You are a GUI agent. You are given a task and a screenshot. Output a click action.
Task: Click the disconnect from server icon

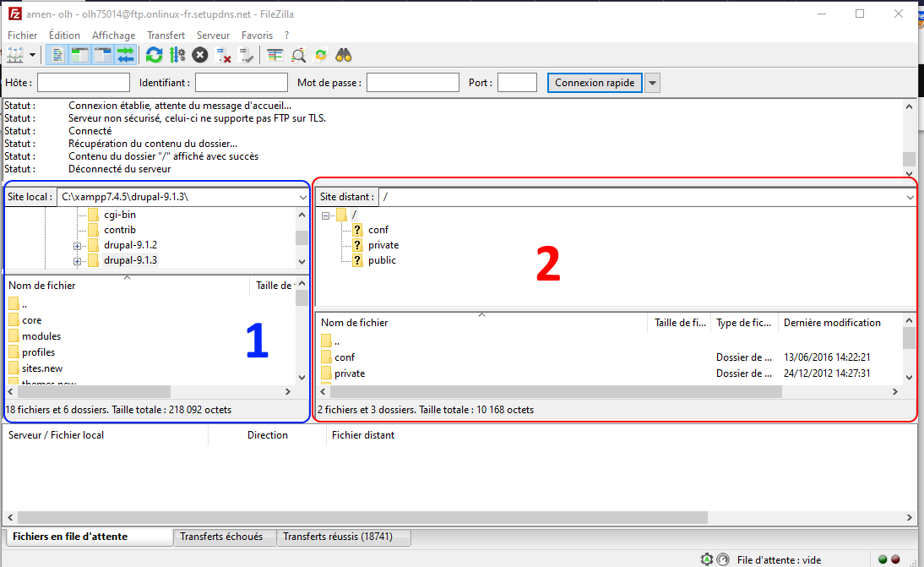223,56
